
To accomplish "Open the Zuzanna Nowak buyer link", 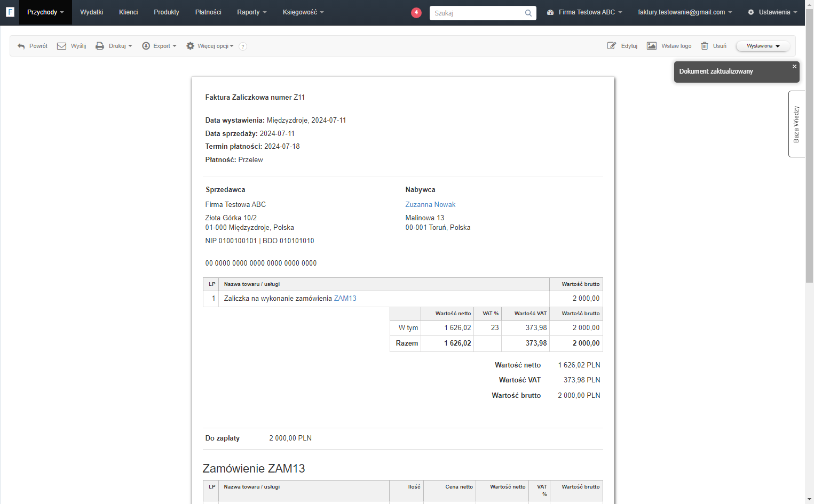I will [430, 204].
